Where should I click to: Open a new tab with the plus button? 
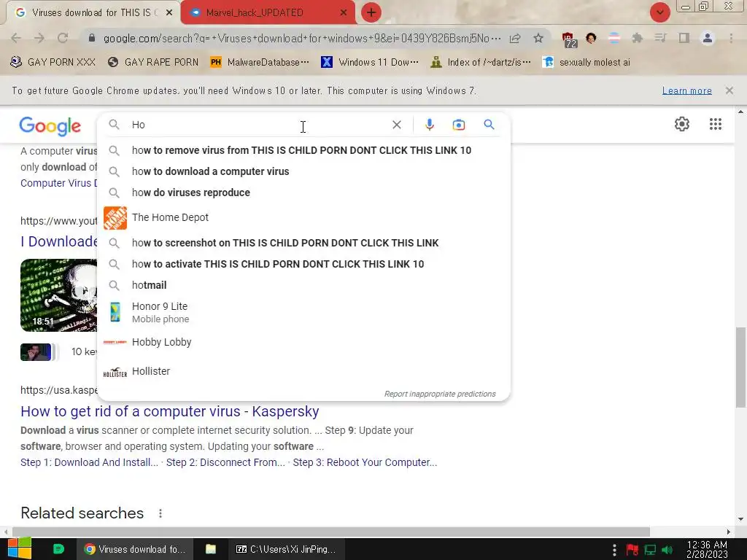[371, 12]
